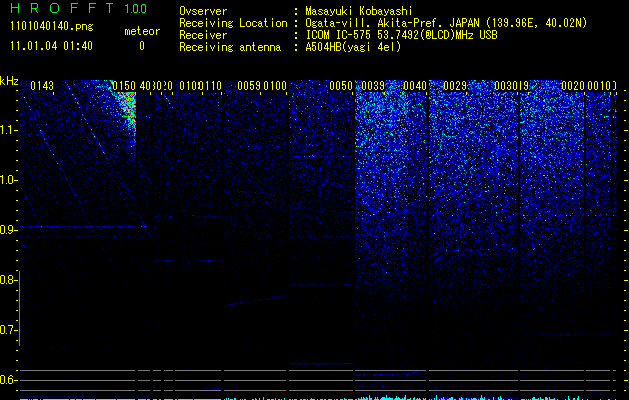Click the 0020 time marker
629x400 pixels.
(x=572, y=86)
